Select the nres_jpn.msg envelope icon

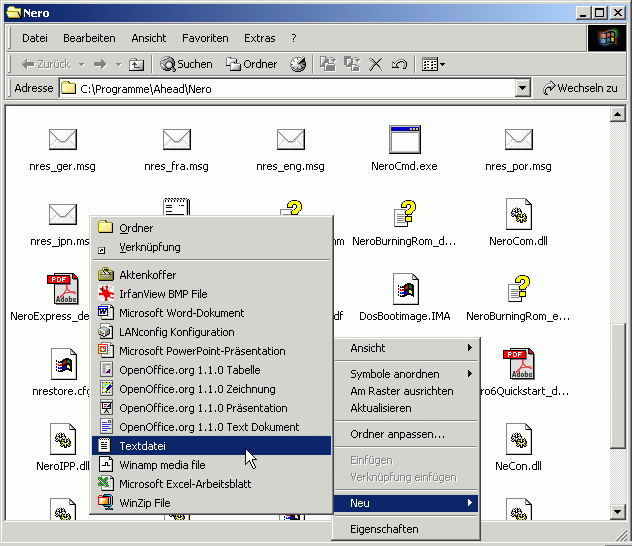(x=62, y=214)
